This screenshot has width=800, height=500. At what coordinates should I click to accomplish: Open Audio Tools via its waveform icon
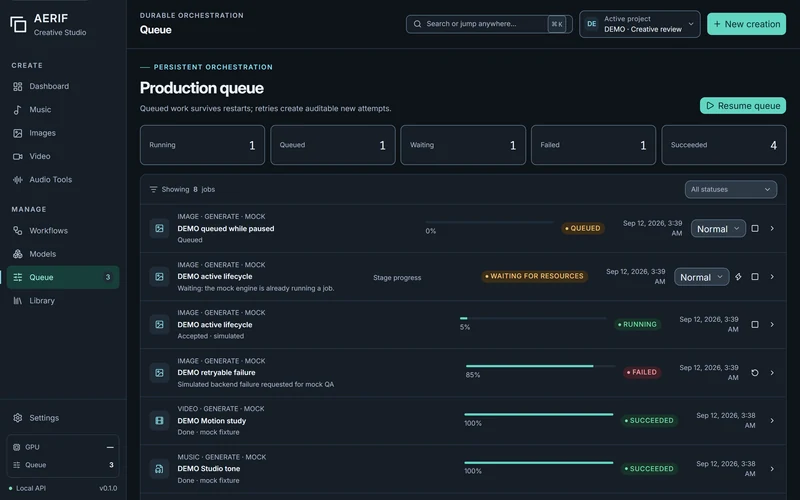17,180
